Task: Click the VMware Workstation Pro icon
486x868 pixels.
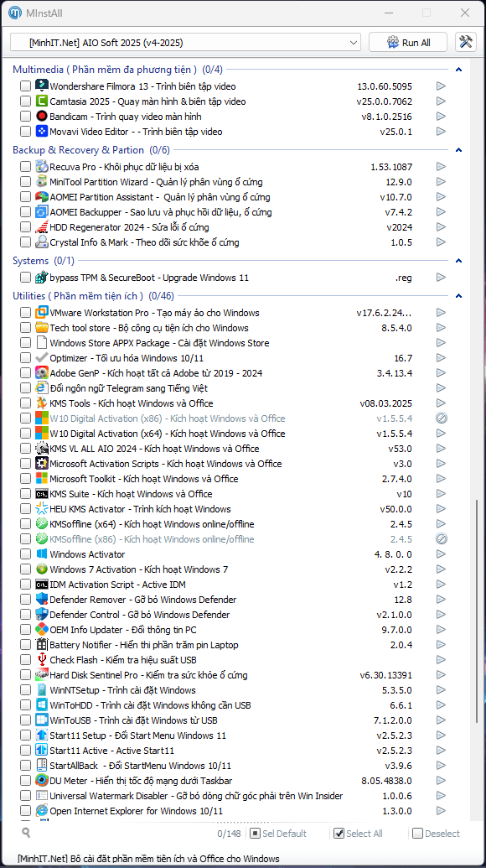Action: 42,313
